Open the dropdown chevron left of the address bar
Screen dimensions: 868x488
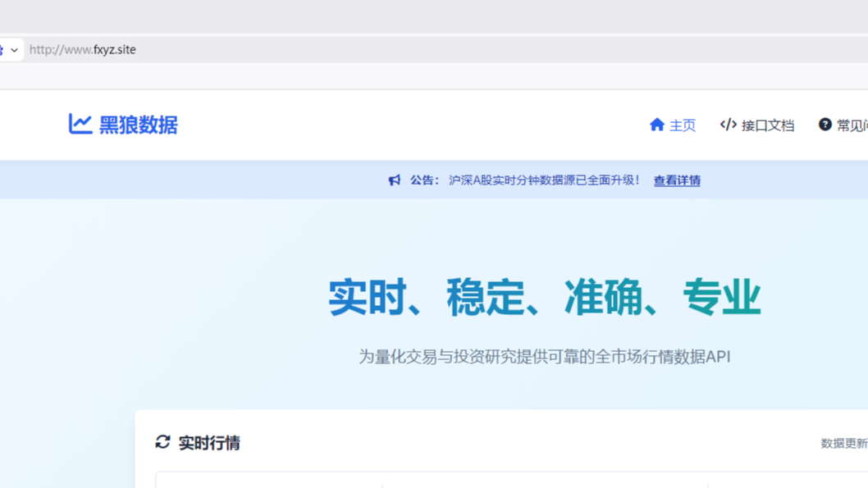(15, 49)
